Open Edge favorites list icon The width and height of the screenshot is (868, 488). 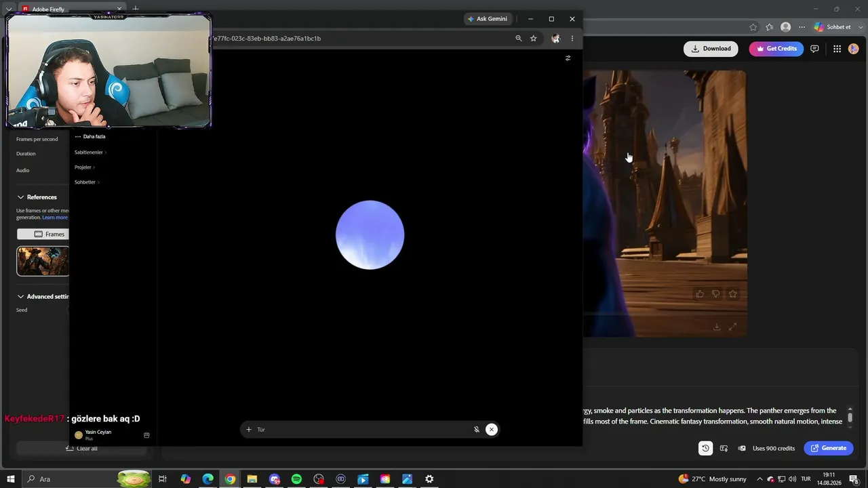pyautogui.click(x=770, y=27)
